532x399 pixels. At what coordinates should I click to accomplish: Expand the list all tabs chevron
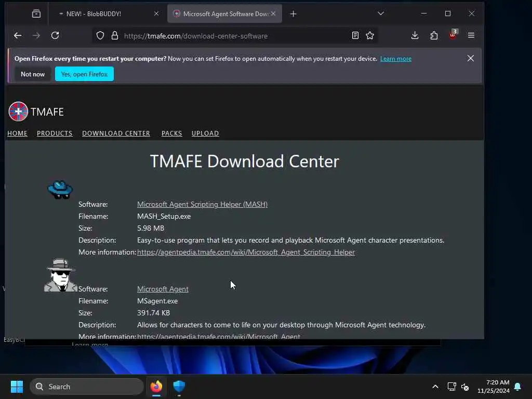(x=381, y=14)
